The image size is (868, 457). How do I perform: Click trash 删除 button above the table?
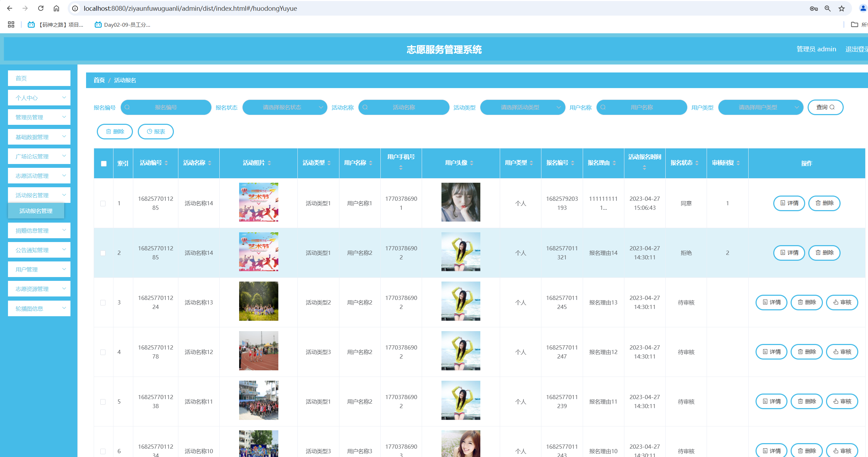click(115, 131)
